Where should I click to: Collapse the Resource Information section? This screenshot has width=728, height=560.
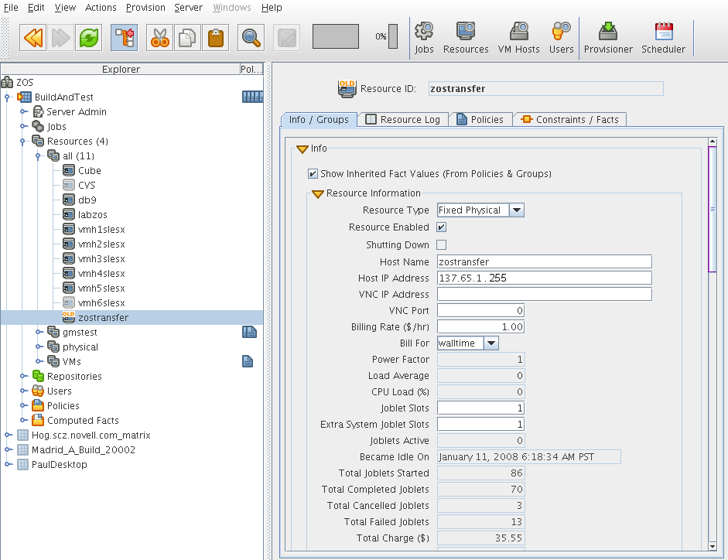coord(317,194)
